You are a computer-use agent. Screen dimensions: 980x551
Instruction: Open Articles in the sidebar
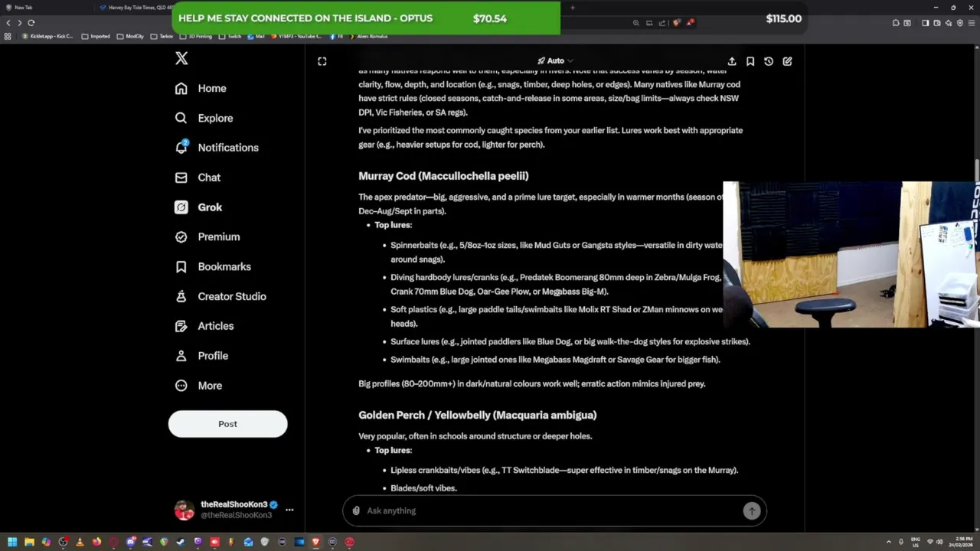(204, 326)
